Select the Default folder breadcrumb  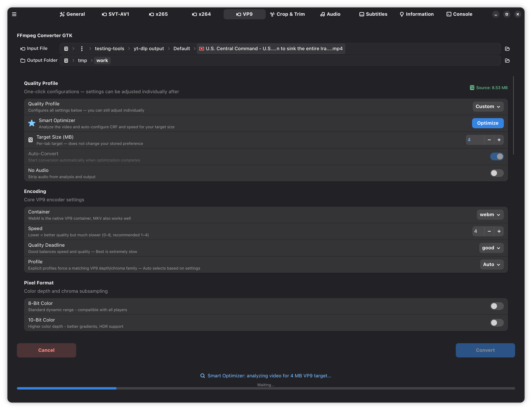click(x=182, y=49)
